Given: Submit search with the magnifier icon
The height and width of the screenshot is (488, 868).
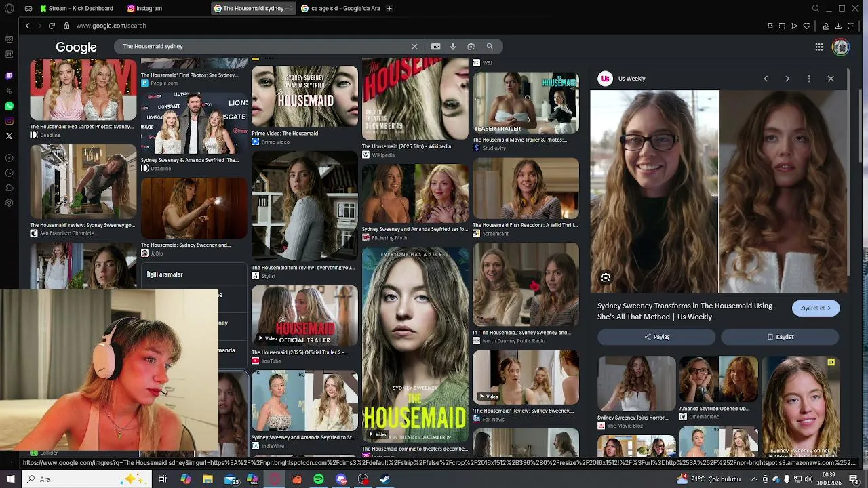Looking at the screenshot, I should pos(490,46).
